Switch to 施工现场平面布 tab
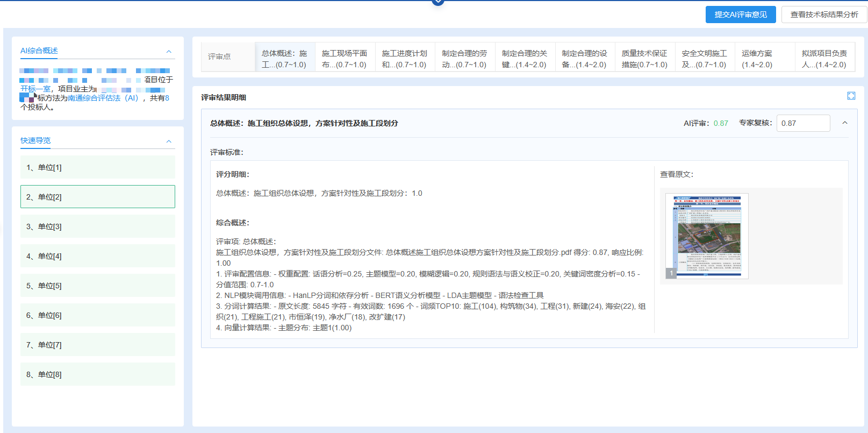The height and width of the screenshot is (433, 868). (345, 59)
